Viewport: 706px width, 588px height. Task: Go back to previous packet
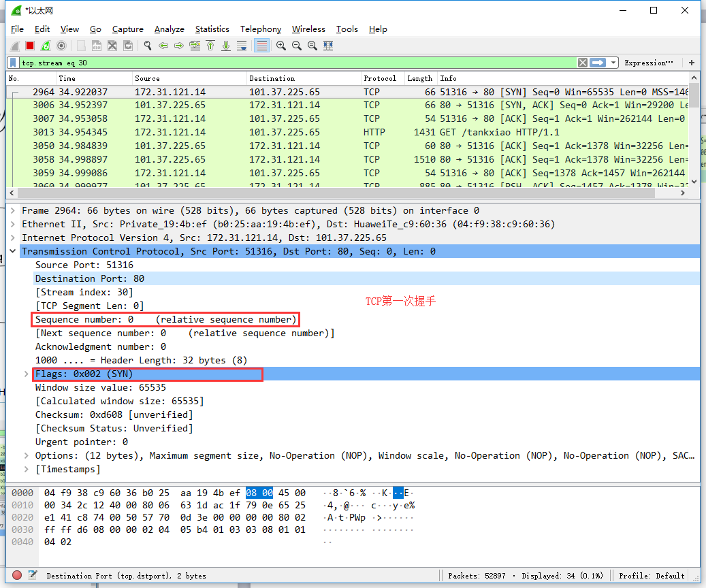(163, 46)
